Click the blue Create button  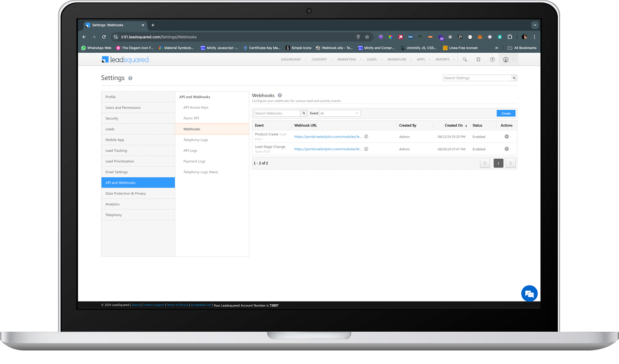click(506, 113)
